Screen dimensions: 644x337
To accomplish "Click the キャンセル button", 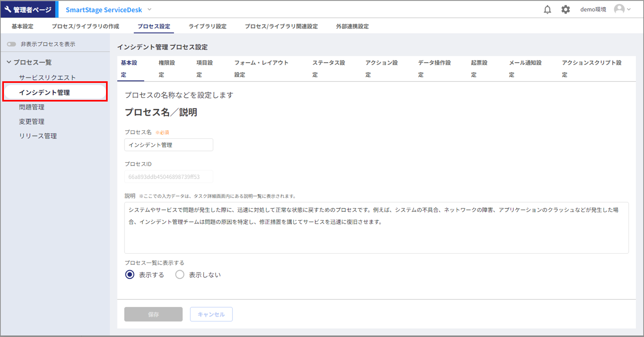I will 211,314.
